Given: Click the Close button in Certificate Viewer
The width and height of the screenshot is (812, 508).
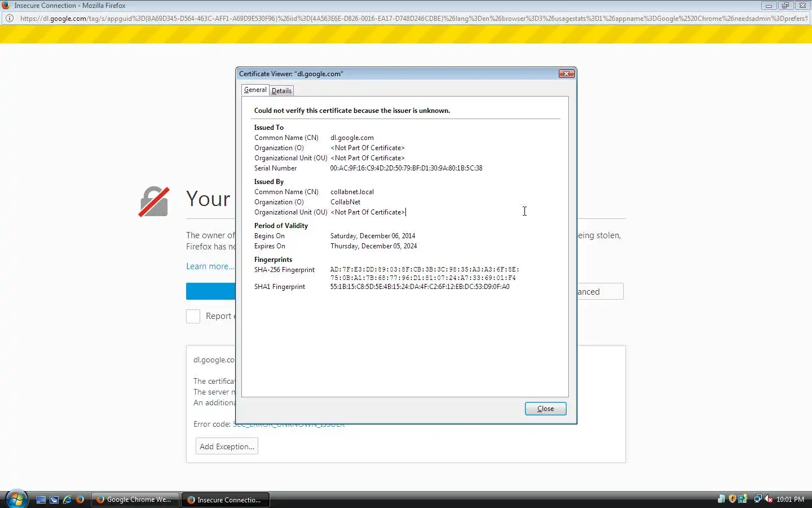Looking at the screenshot, I should [545, 409].
